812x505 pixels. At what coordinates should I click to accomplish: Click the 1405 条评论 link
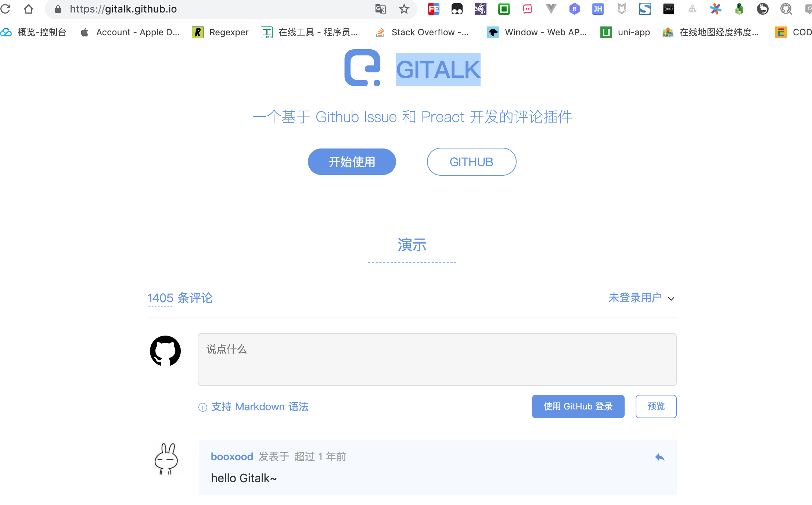[x=160, y=298]
